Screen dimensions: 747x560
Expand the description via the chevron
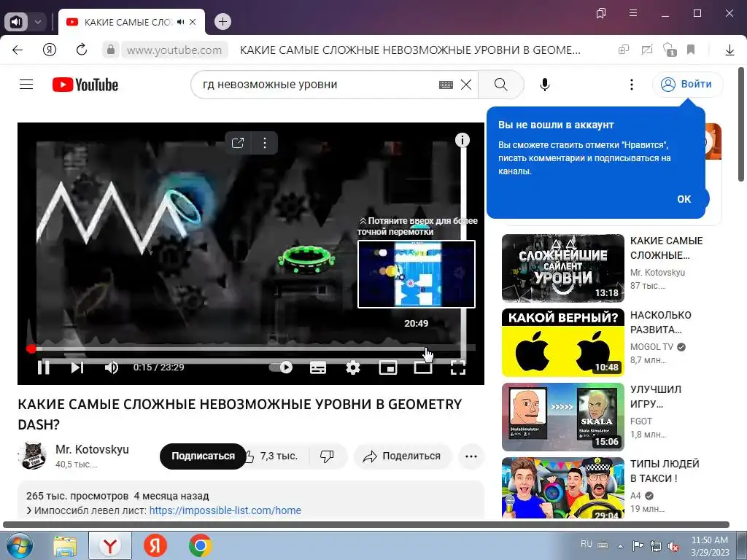pos(29,510)
